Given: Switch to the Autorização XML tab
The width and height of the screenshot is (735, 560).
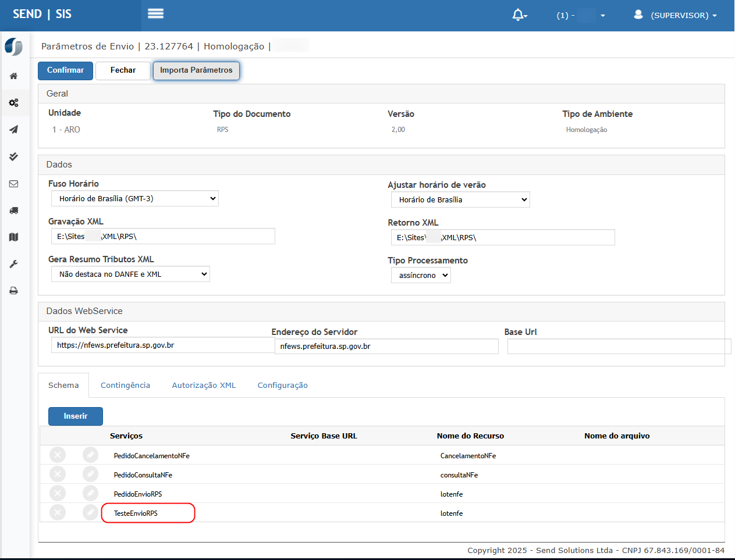Looking at the screenshot, I should pos(204,386).
